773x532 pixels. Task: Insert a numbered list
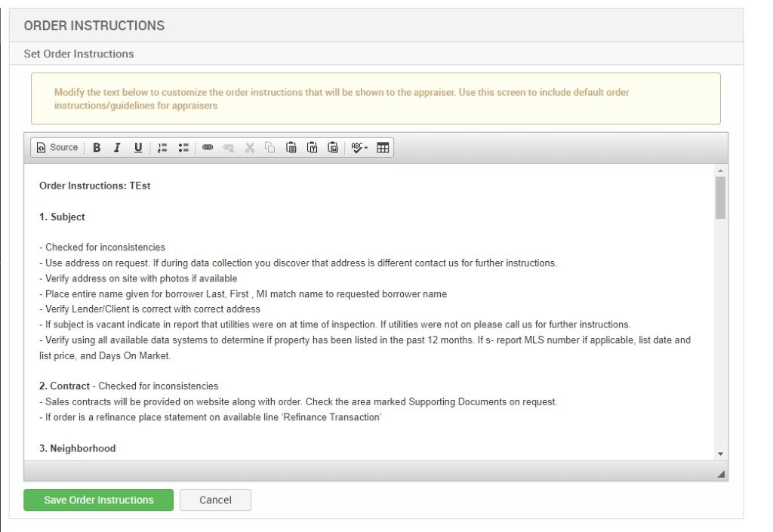[162, 147]
